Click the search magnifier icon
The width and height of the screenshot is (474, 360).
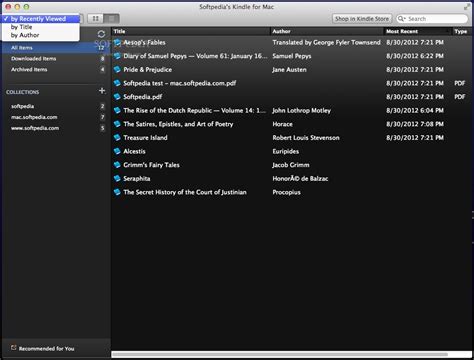(x=401, y=19)
